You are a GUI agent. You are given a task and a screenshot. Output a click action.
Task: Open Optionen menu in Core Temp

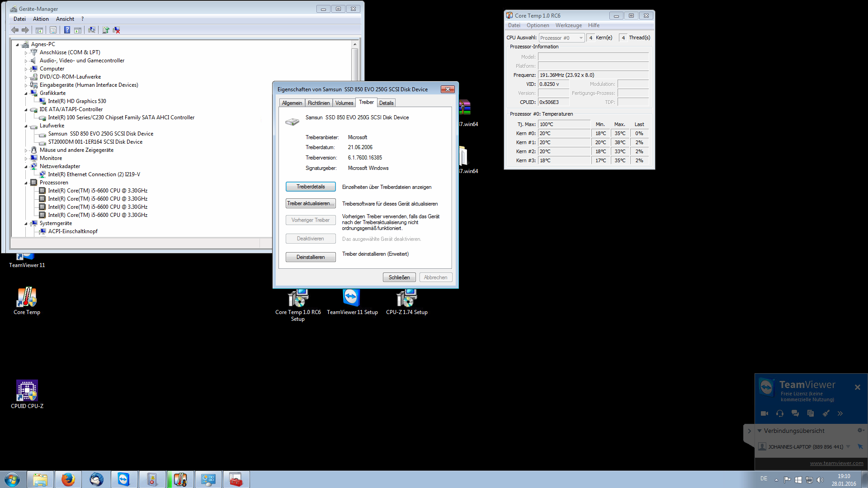tap(538, 25)
